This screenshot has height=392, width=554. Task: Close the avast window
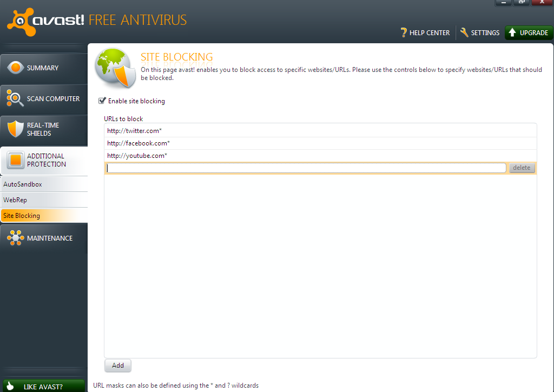pos(542,3)
